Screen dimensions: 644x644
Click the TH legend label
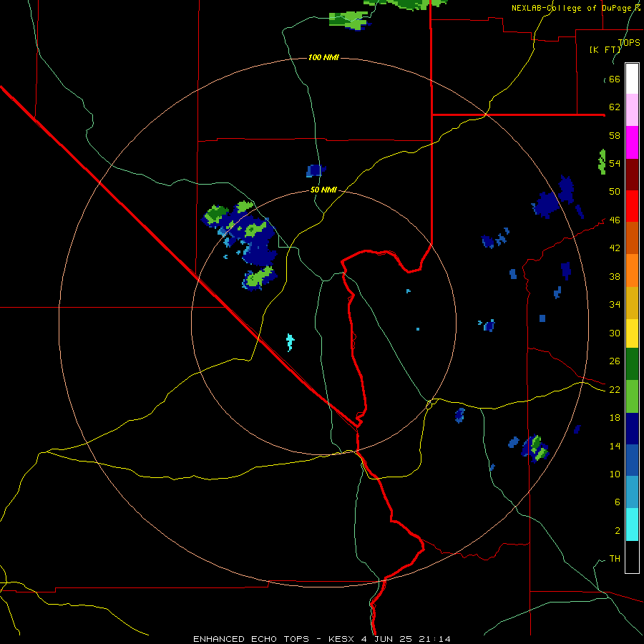(x=615, y=559)
